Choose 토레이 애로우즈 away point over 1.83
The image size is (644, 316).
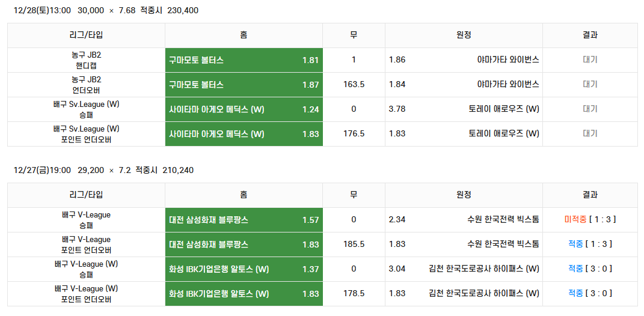pyautogui.click(x=464, y=134)
